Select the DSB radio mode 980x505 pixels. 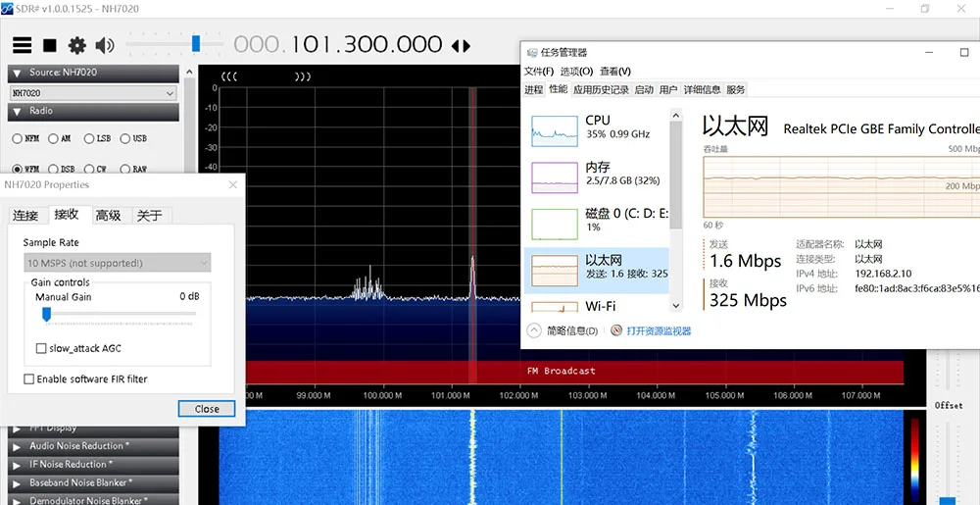61,169
